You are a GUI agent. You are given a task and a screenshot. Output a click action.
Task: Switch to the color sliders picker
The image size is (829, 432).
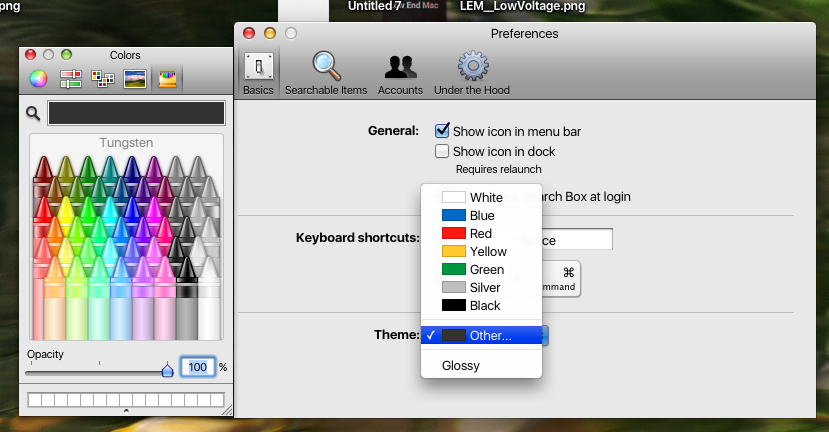70,78
